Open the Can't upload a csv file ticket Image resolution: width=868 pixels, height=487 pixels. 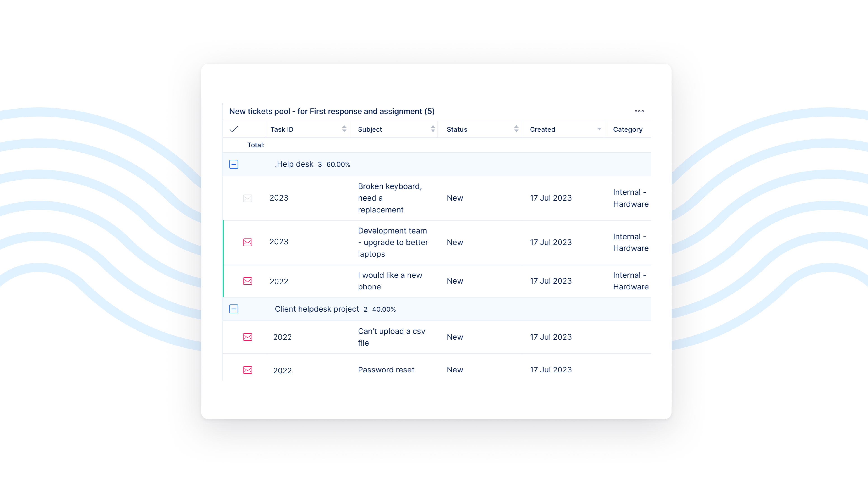pyautogui.click(x=391, y=337)
